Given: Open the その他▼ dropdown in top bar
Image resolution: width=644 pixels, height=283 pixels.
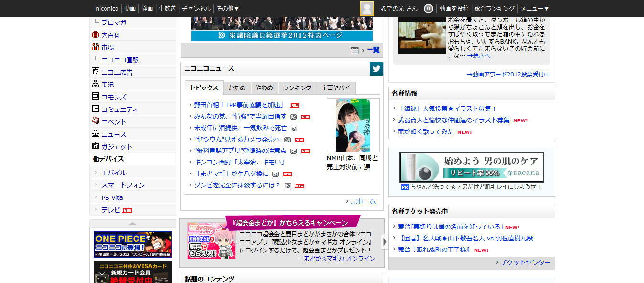Looking at the screenshot, I should point(228,9).
